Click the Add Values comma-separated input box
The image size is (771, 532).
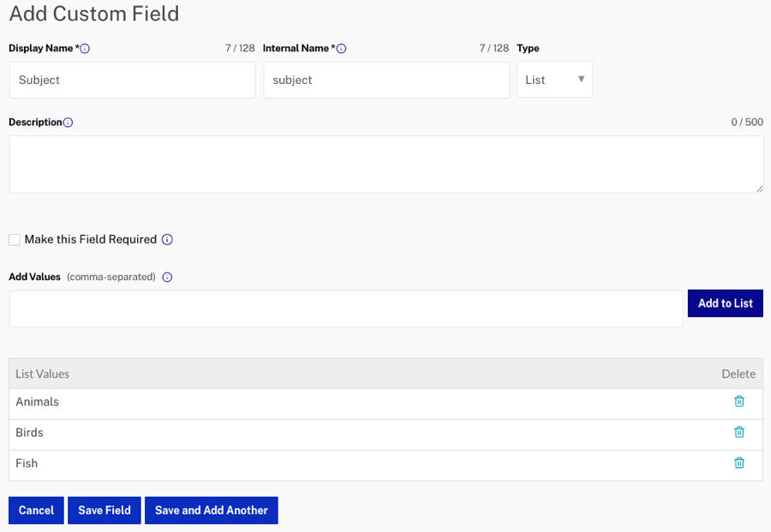click(x=343, y=308)
